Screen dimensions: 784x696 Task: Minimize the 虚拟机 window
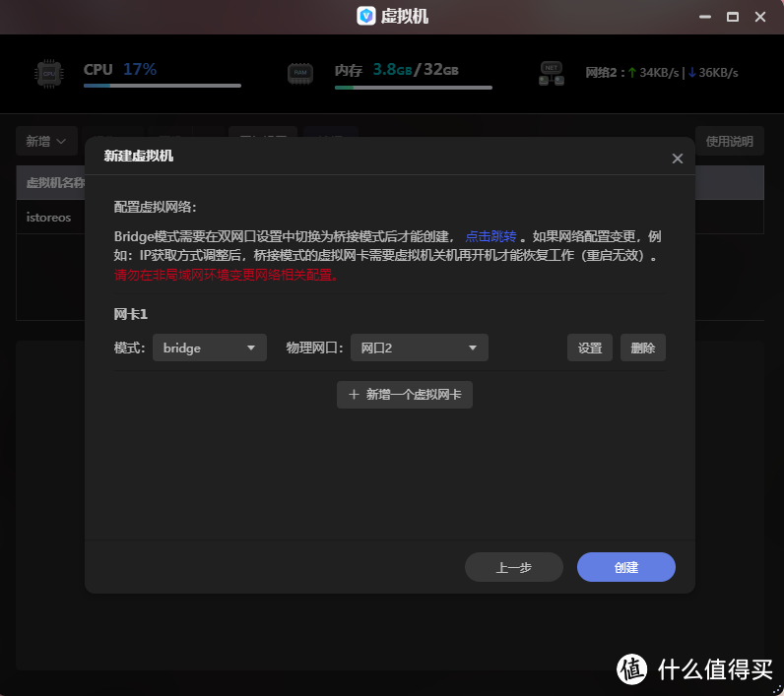[x=705, y=17]
